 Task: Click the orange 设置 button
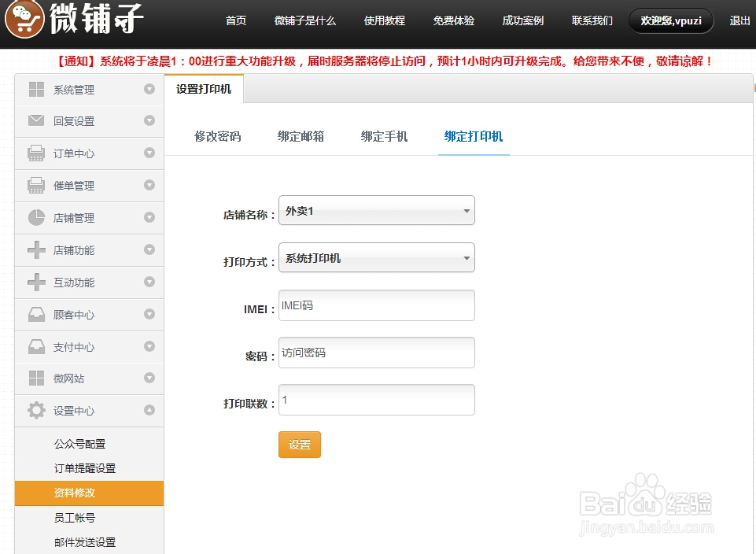click(299, 444)
